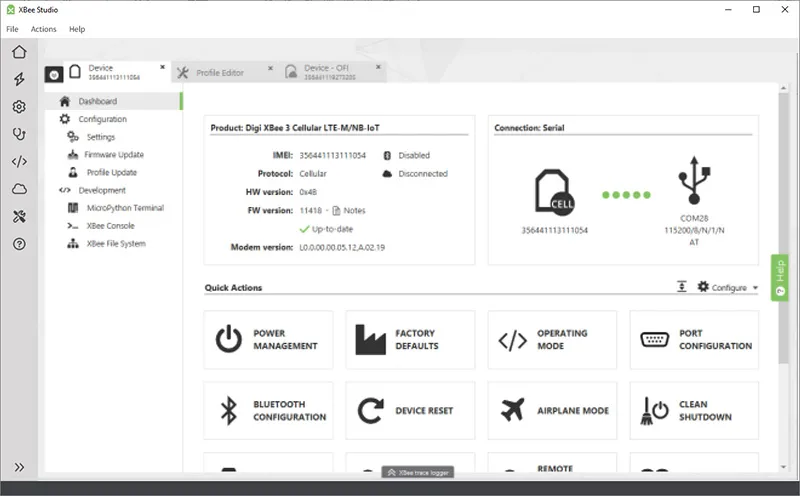The image size is (800, 496).
Task: Open the gear settings sidebar icon
Action: point(19,107)
